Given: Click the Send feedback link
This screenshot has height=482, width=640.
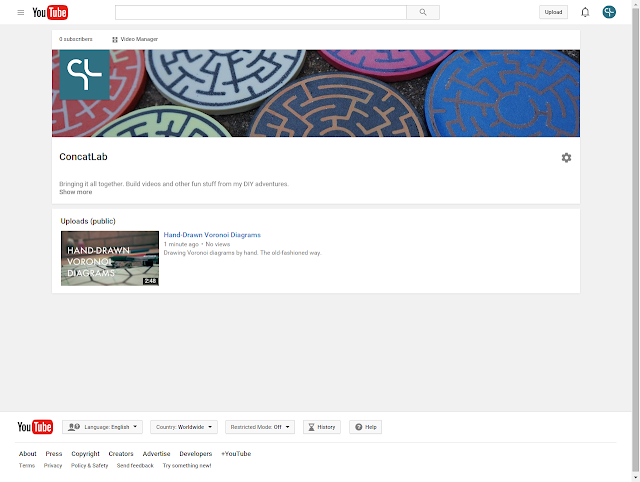Looking at the screenshot, I should click(135, 465).
